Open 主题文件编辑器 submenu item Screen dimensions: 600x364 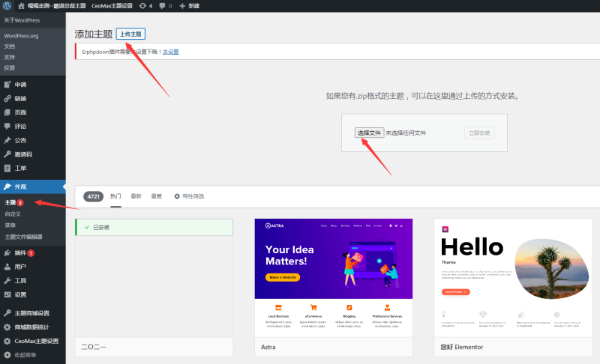(x=23, y=237)
